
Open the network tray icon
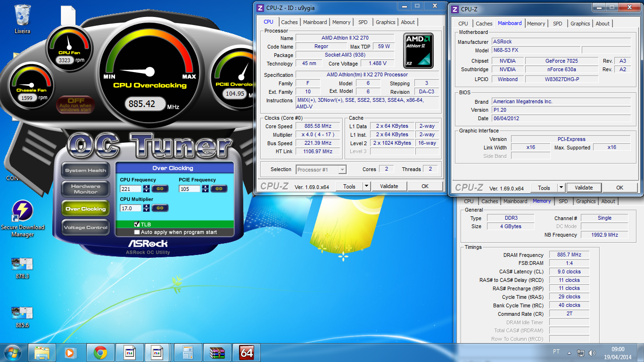[x=581, y=353]
